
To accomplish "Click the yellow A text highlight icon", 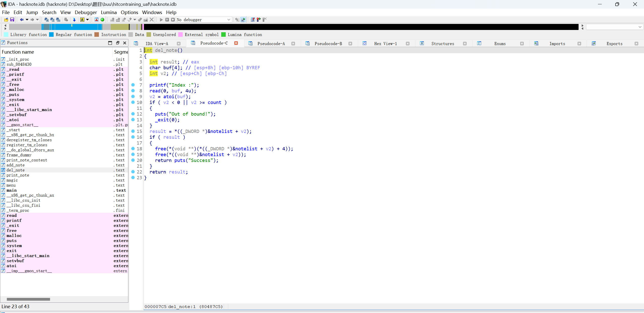I will coord(82,20).
